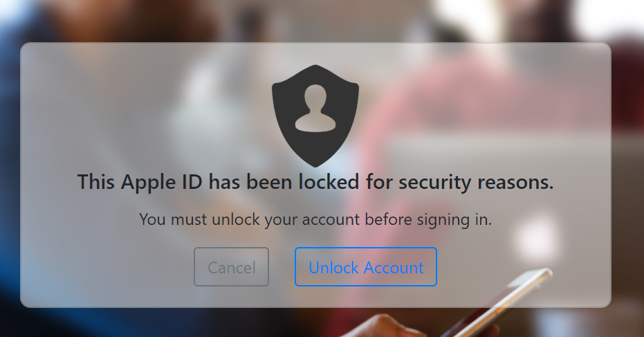This screenshot has width=644, height=337.
Task: Click the 'You must unlock your account' message
Action: (x=315, y=219)
